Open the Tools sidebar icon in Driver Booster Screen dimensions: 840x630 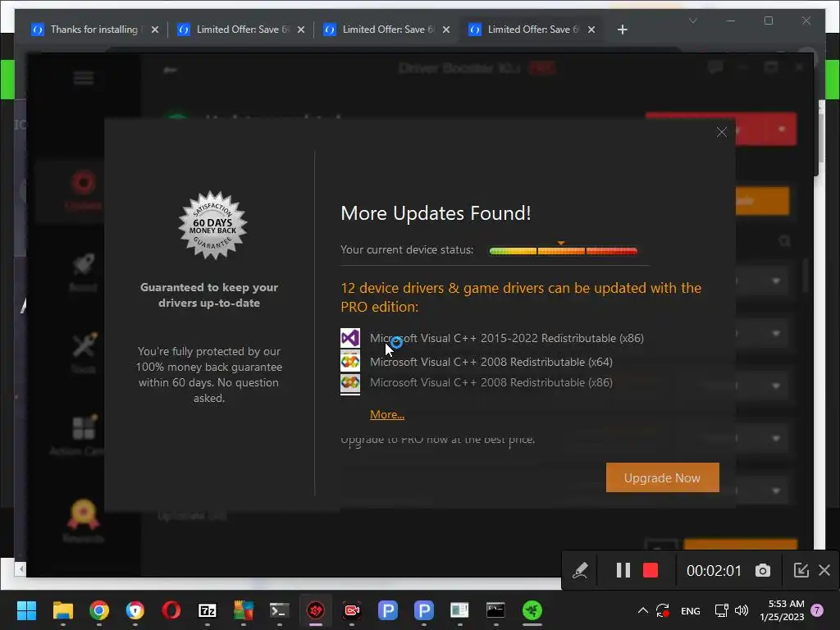coord(84,352)
